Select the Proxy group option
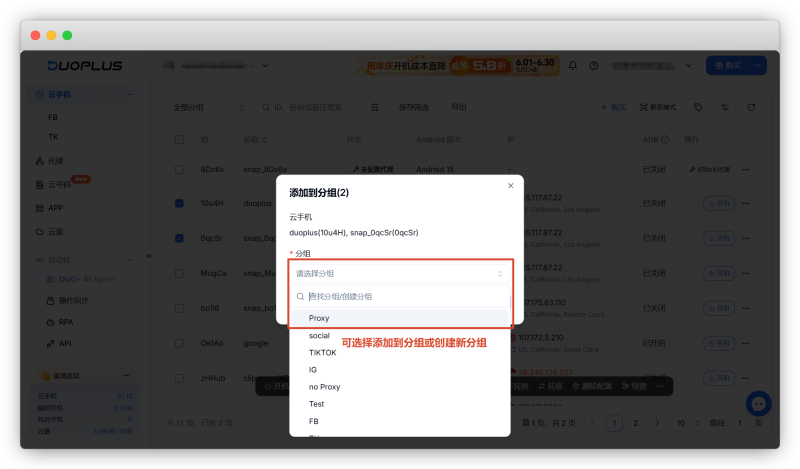This screenshot has height=469, width=800. (x=399, y=318)
